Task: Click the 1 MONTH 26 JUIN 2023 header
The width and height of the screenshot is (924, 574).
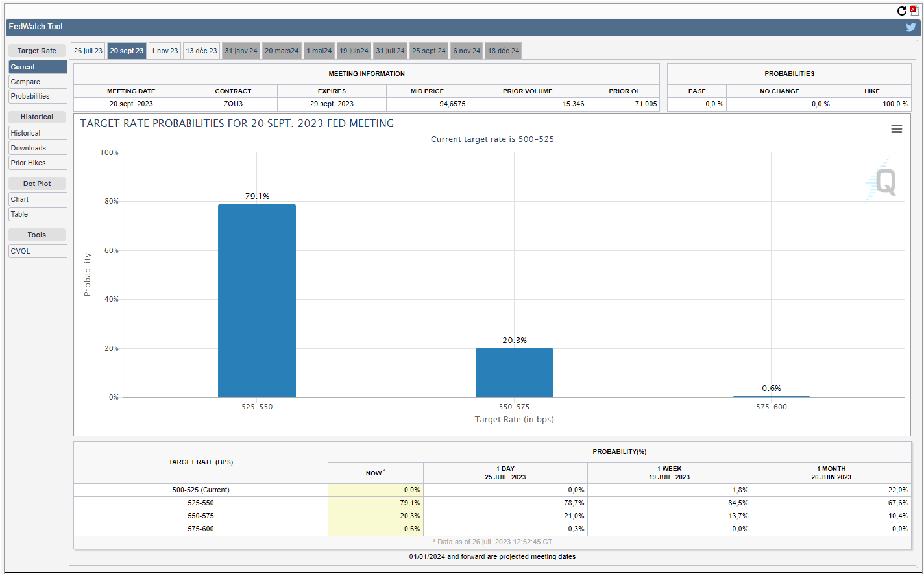Action: tap(831, 473)
